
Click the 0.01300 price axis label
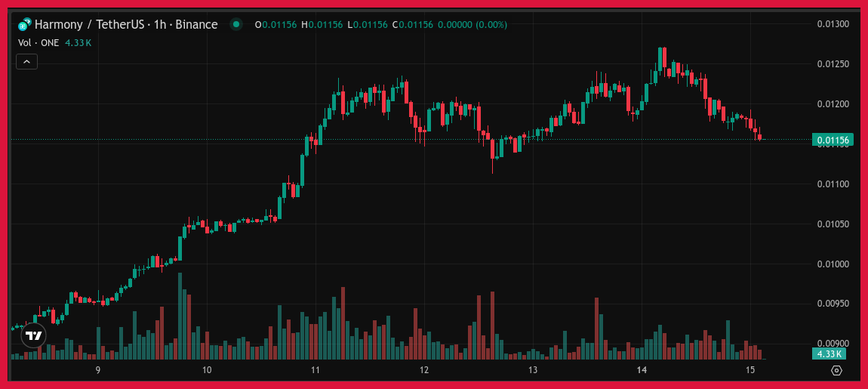833,24
